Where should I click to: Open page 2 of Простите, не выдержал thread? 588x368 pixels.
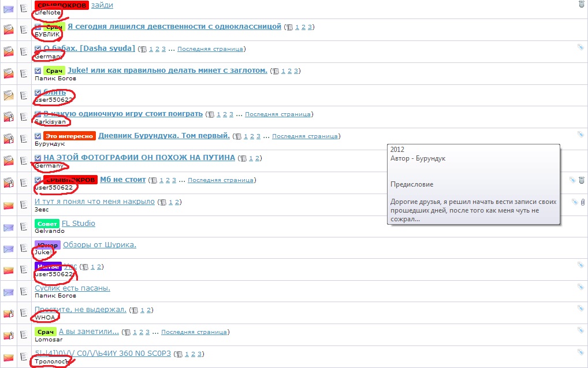[x=149, y=310]
